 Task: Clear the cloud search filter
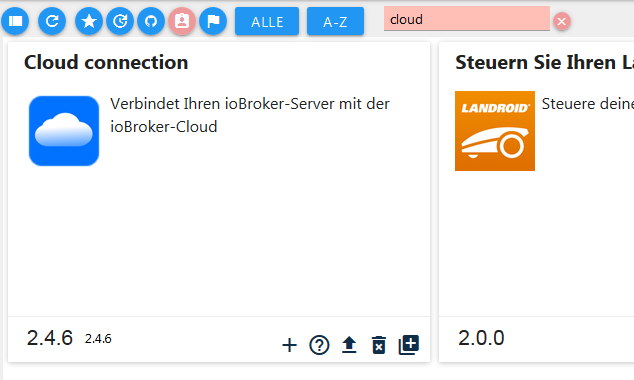click(x=562, y=21)
